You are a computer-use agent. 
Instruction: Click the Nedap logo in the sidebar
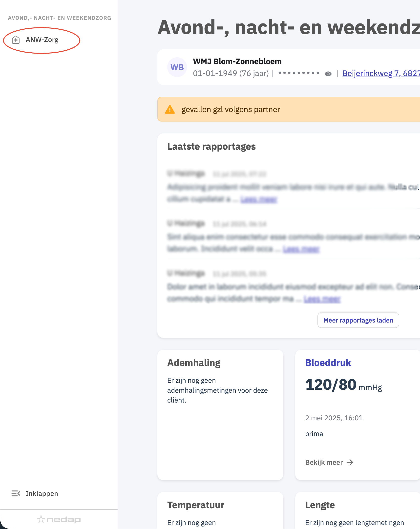pos(59,519)
